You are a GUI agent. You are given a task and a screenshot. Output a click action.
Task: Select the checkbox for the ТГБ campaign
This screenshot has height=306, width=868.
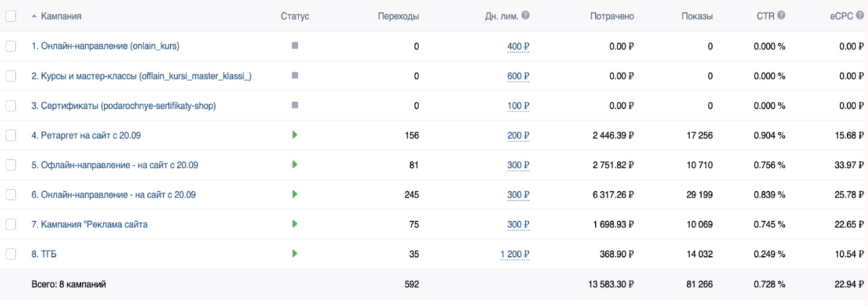coord(11,254)
